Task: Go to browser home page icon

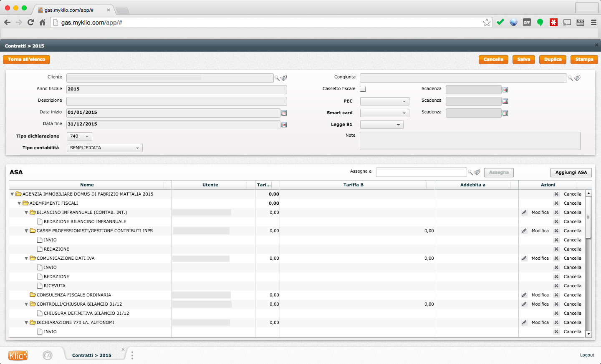Action: [42, 23]
